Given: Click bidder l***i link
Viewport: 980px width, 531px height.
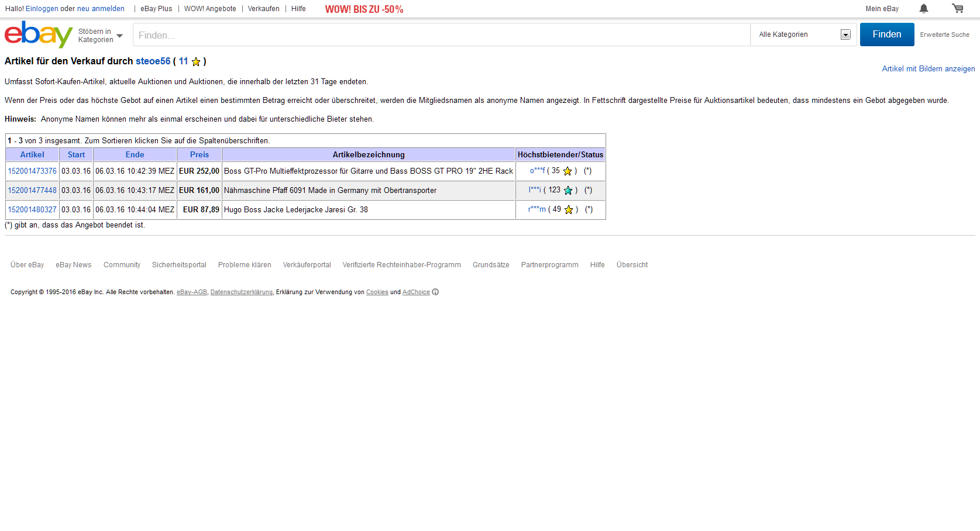Looking at the screenshot, I should click(535, 190).
